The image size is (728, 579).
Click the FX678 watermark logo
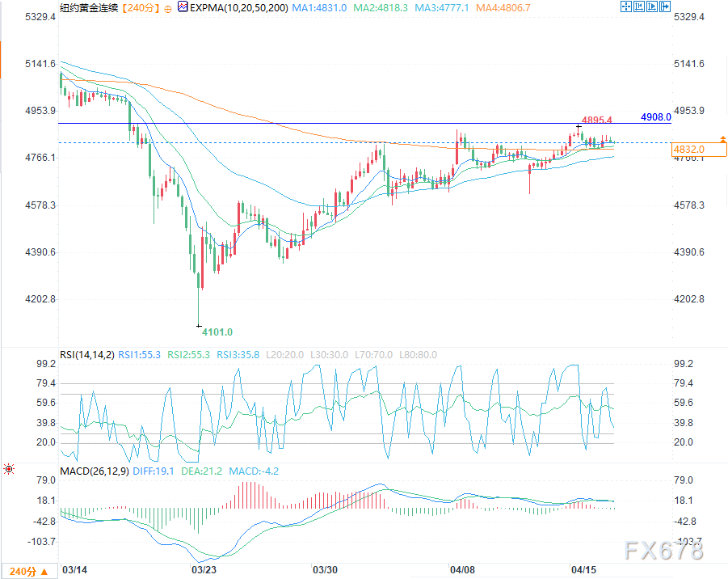click(x=663, y=551)
